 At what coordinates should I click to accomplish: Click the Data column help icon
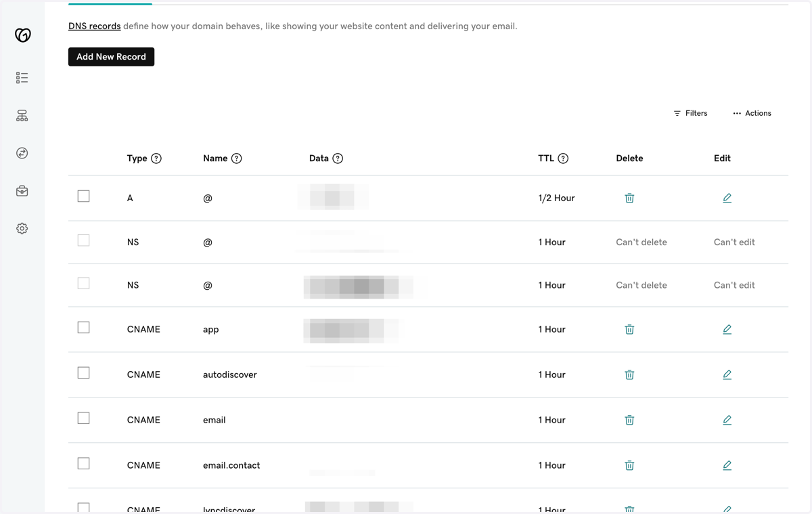click(338, 158)
